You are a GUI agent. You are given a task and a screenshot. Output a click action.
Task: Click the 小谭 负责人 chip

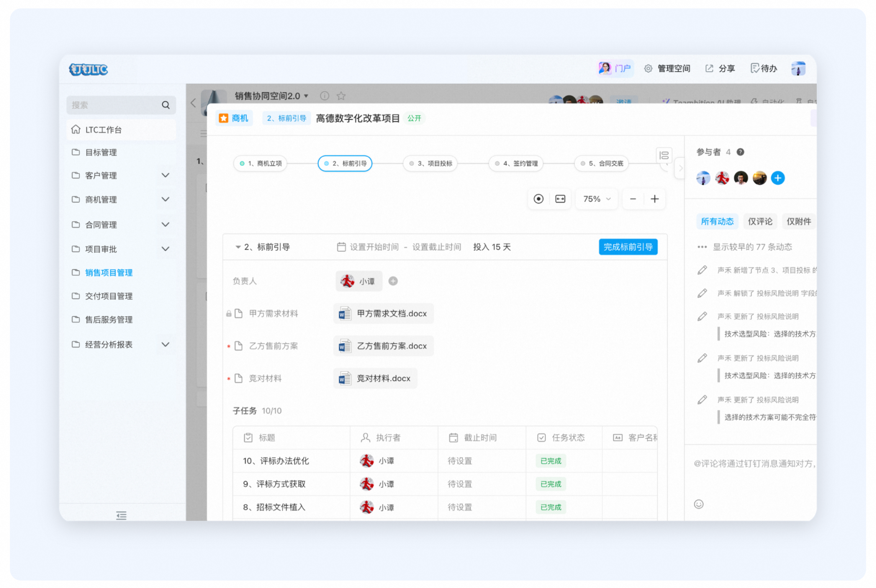[x=359, y=281]
